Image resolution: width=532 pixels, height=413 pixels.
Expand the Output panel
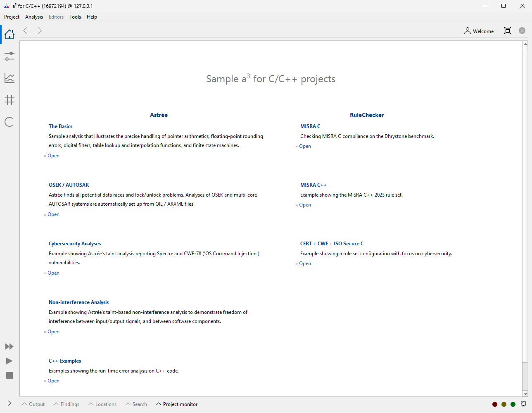pyautogui.click(x=33, y=404)
